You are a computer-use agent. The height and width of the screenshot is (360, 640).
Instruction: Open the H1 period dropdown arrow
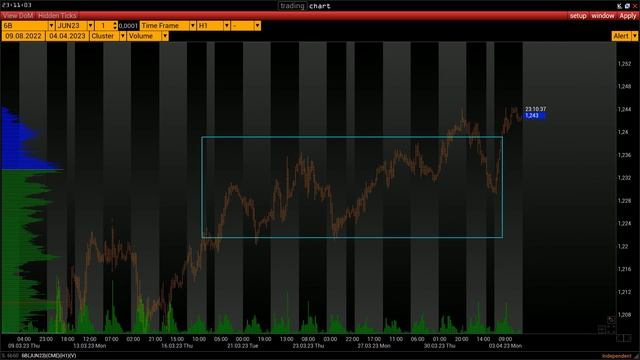click(x=226, y=26)
